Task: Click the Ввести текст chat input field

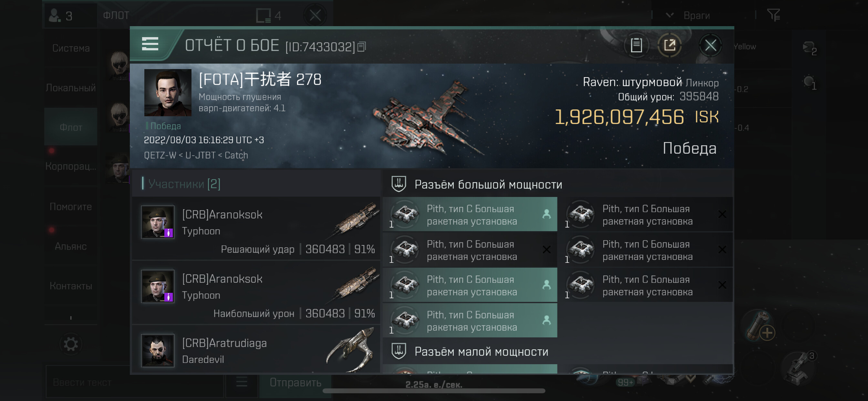Action: pos(135,383)
